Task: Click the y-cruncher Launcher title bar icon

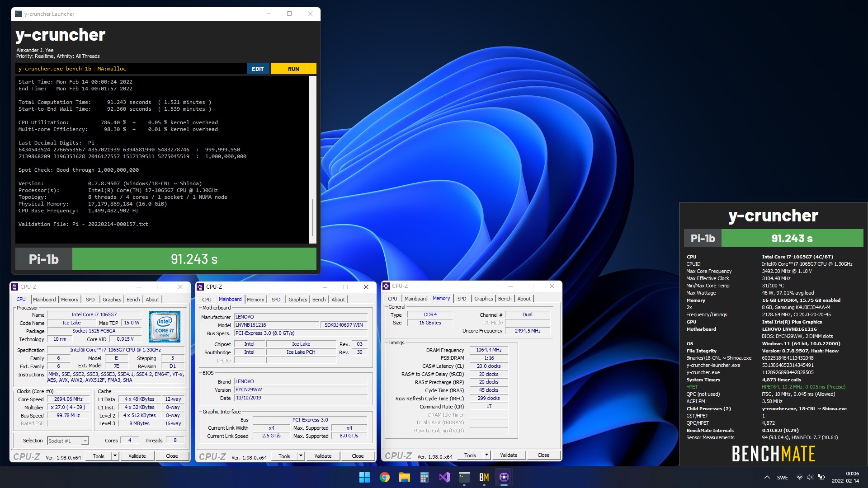Action: point(19,14)
